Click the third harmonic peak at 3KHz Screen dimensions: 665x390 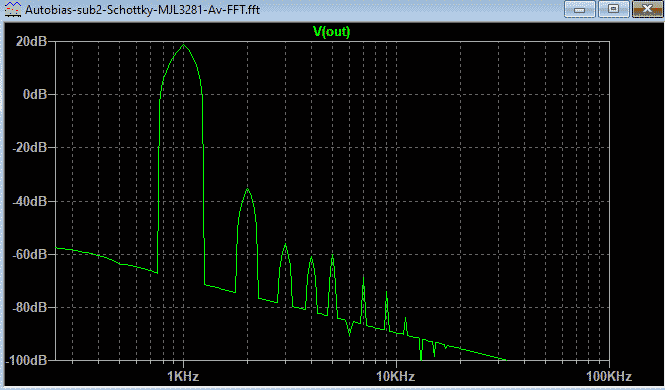coord(285,245)
